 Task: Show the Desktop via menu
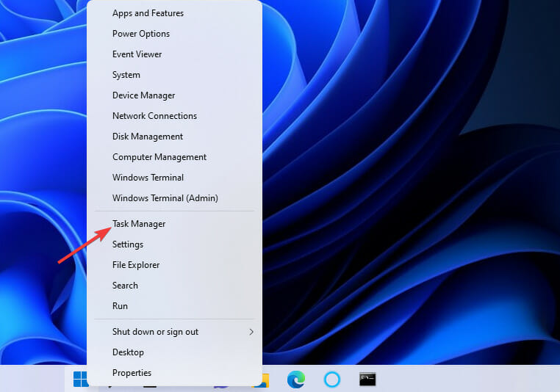174,352
